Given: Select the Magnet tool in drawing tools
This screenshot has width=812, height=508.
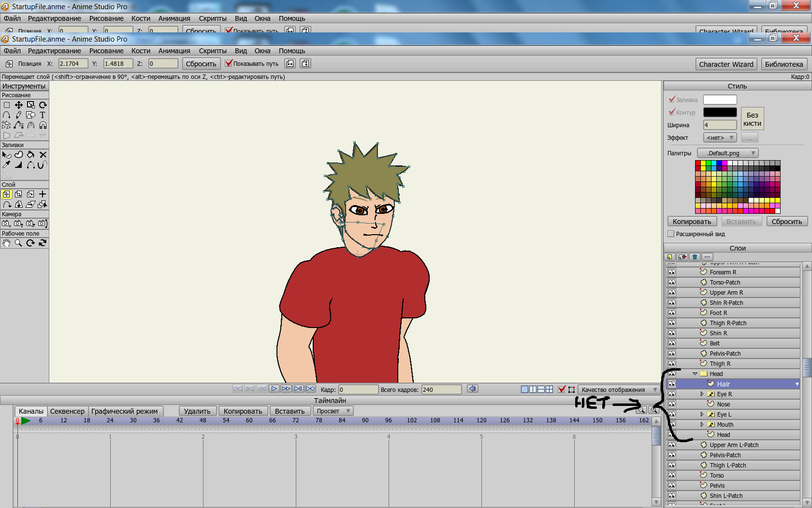Looking at the screenshot, I should [x=43, y=125].
